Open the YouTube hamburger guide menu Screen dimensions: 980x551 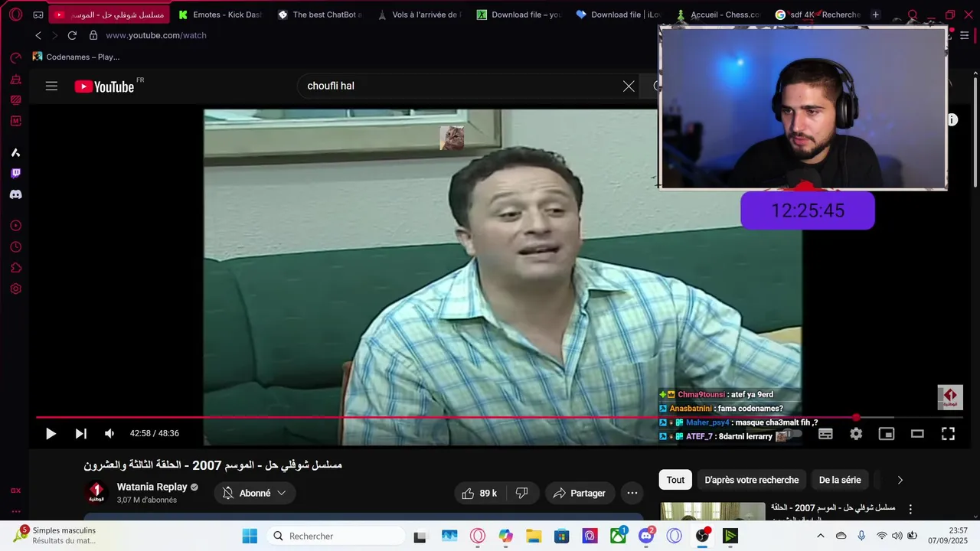point(51,86)
